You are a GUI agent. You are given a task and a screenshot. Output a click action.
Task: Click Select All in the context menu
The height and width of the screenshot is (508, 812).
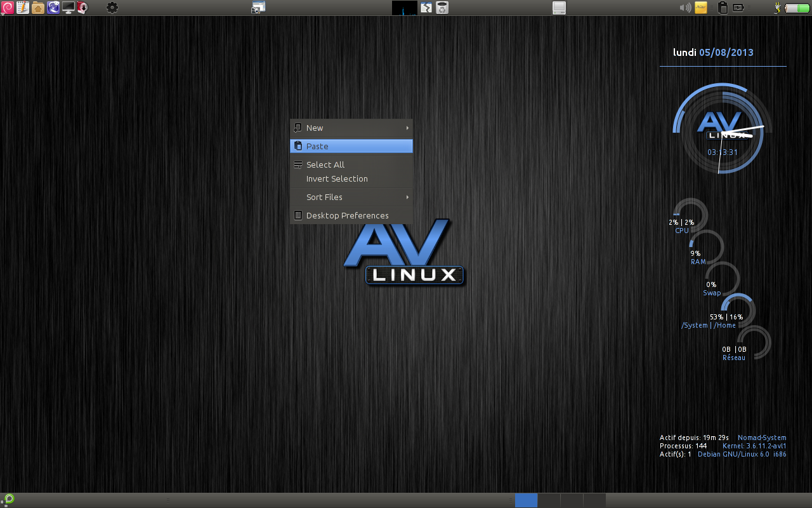point(351,164)
